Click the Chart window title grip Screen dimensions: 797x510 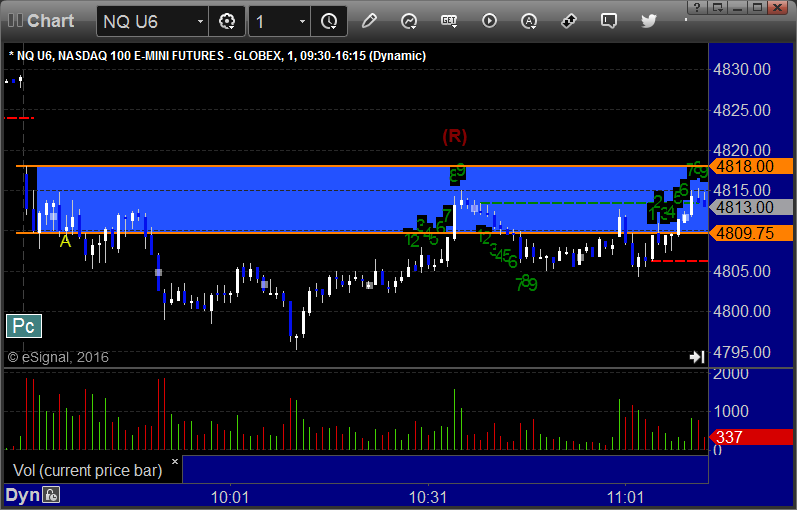click(15, 21)
